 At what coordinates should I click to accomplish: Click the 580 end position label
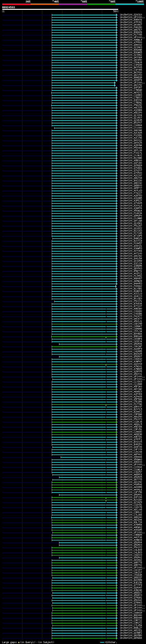[115, 11]
